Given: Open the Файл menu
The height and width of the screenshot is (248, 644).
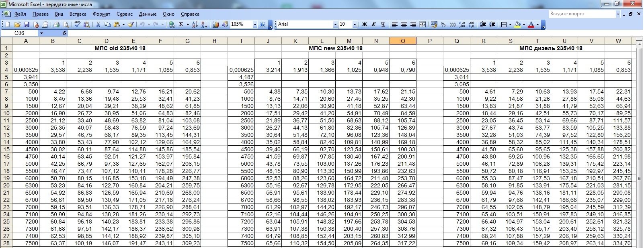Looking at the screenshot, I should (20, 14).
